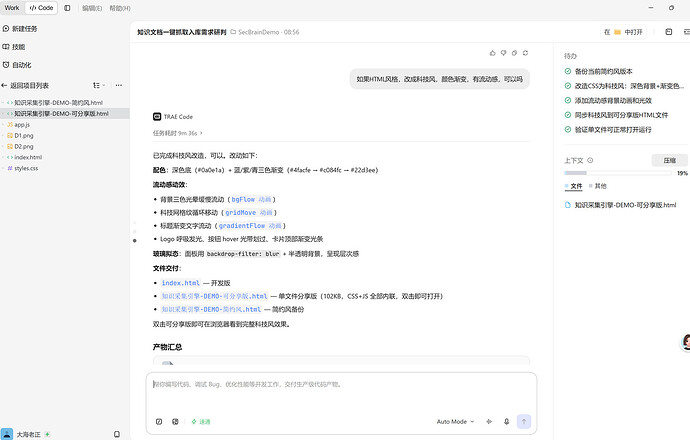Click the TRAE Code logo icon
This screenshot has height=440, width=690.
[x=157, y=117]
